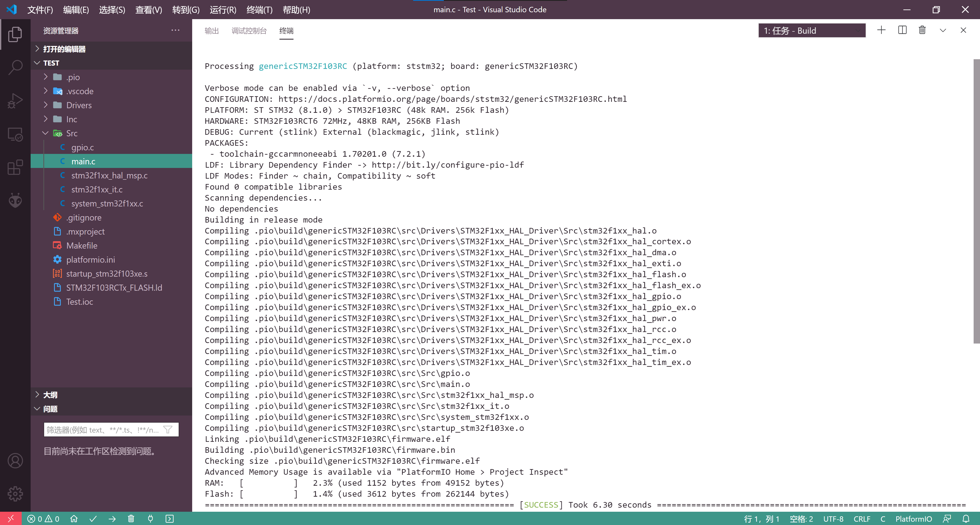Open platformio.ini file
This screenshot has height=525, width=980.
pyautogui.click(x=91, y=260)
